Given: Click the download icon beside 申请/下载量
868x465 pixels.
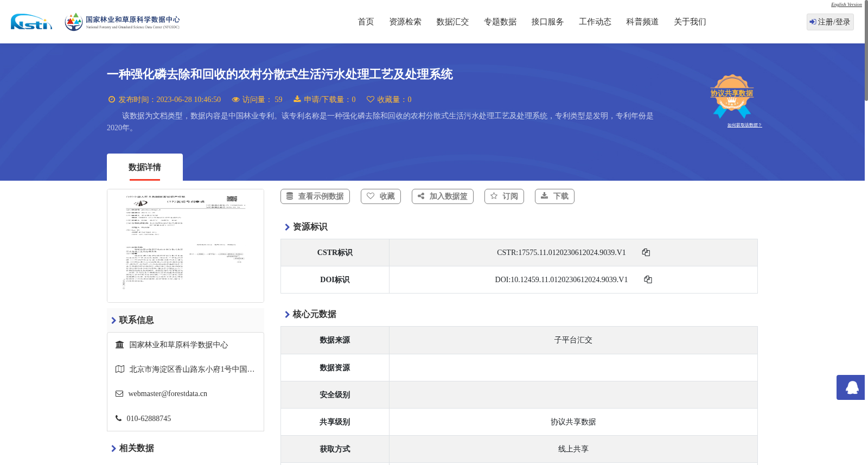Looking at the screenshot, I should tap(297, 99).
